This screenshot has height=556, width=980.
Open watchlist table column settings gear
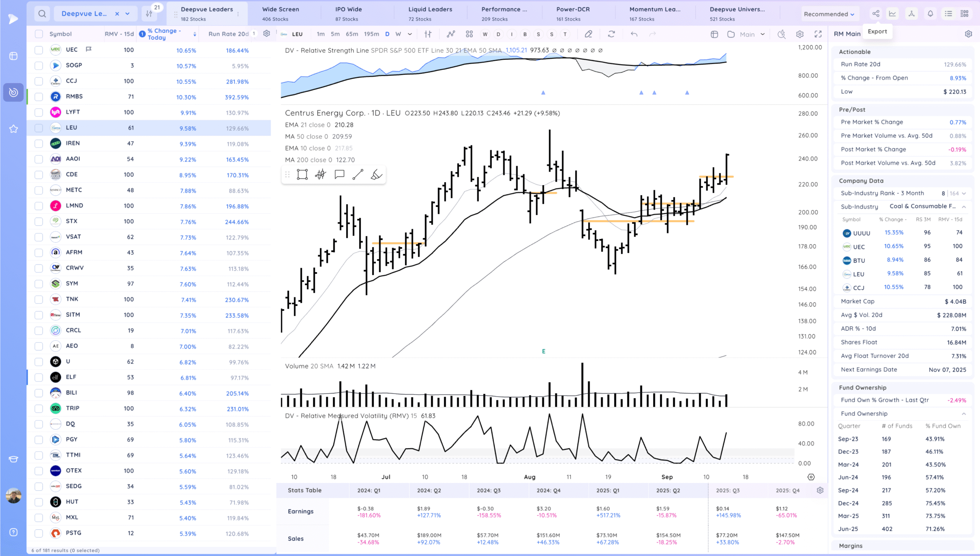click(x=267, y=34)
